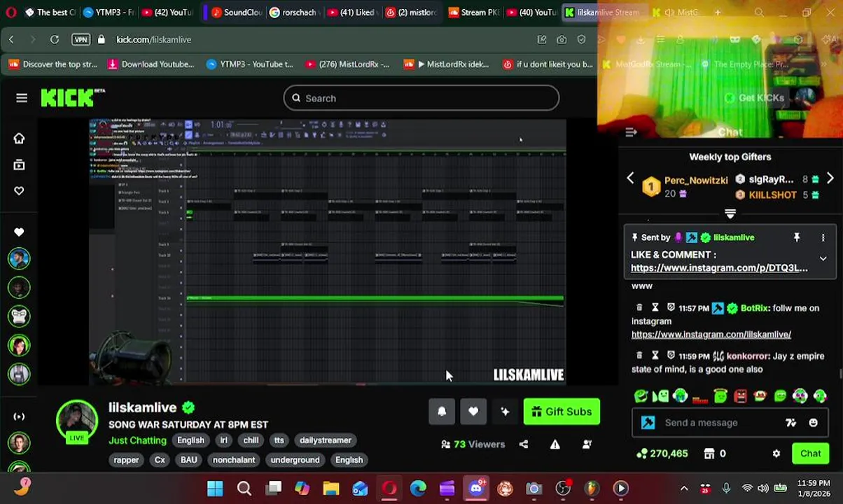Open Browse icon in Kick sidebar
Screen dimensions: 843x504
click(x=19, y=164)
